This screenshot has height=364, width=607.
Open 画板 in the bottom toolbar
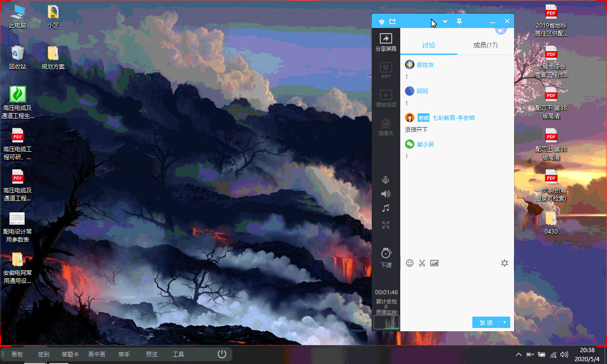click(17, 354)
